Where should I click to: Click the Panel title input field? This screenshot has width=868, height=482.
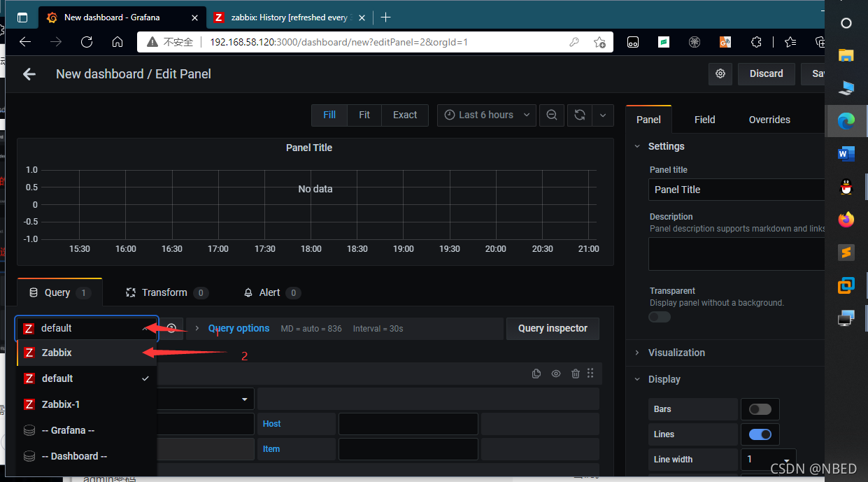[737, 190]
